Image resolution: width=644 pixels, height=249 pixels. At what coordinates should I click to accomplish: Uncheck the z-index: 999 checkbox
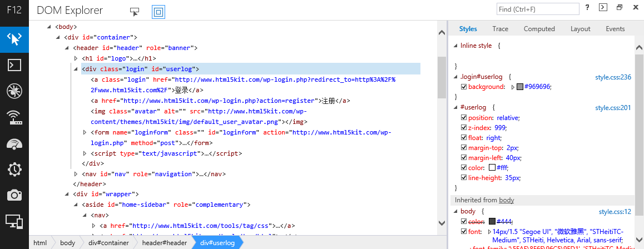pyautogui.click(x=464, y=128)
